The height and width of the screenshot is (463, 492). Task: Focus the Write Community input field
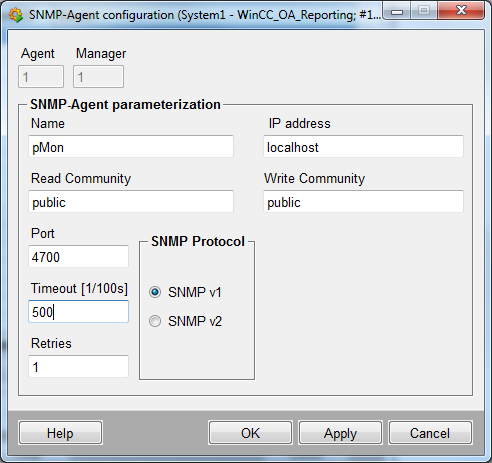coord(363,202)
